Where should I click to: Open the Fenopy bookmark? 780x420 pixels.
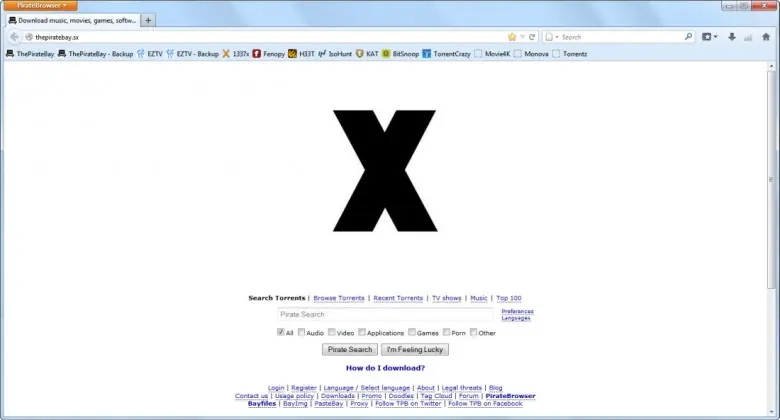pyautogui.click(x=269, y=54)
